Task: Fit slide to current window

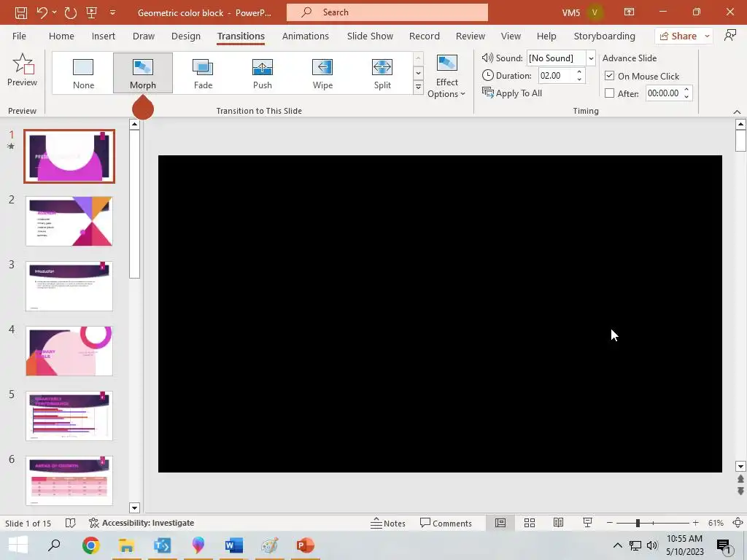Action: pos(738,523)
